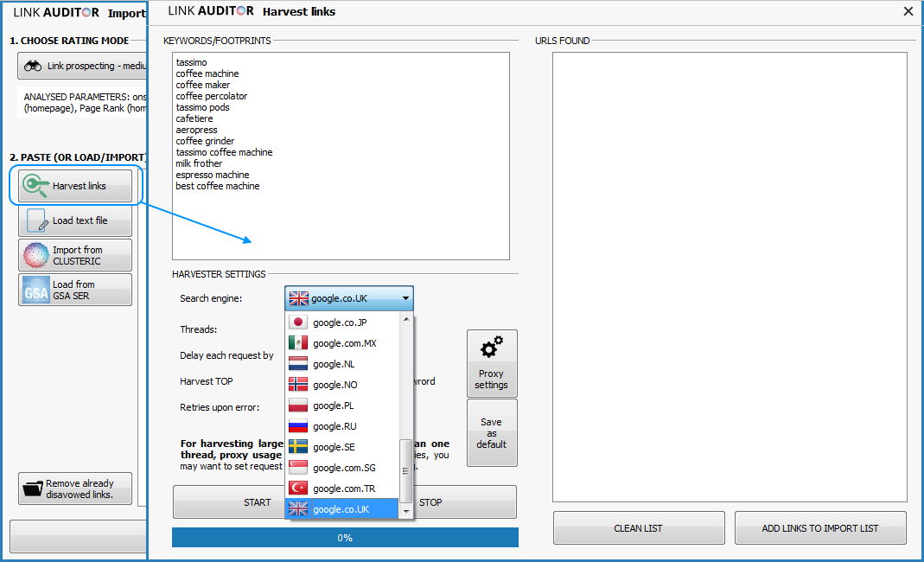924x562 pixels.
Task: Click inside the keywords/footprints text area
Action: 341,156
